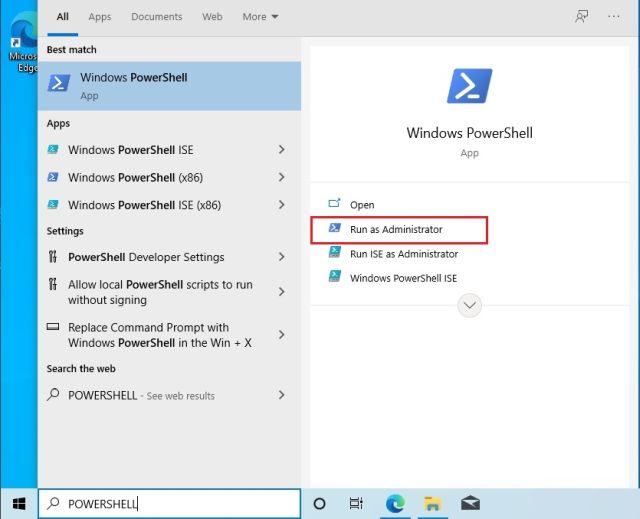Expand the Allow local PowerShell scripts arrow
The width and height of the screenshot is (640, 519).
281,292
